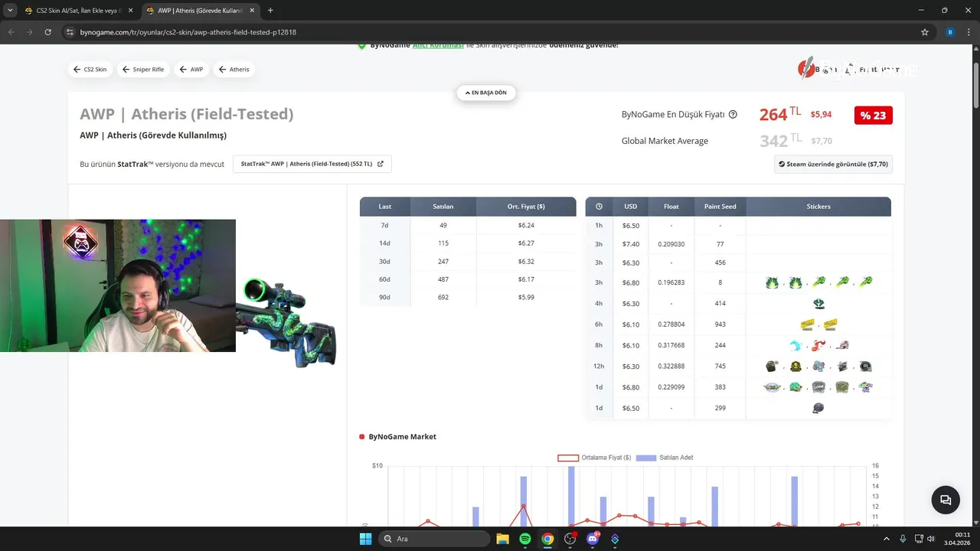Close the CS2 Skin Al/Sat tab

pyautogui.click(x=130, y=11)
